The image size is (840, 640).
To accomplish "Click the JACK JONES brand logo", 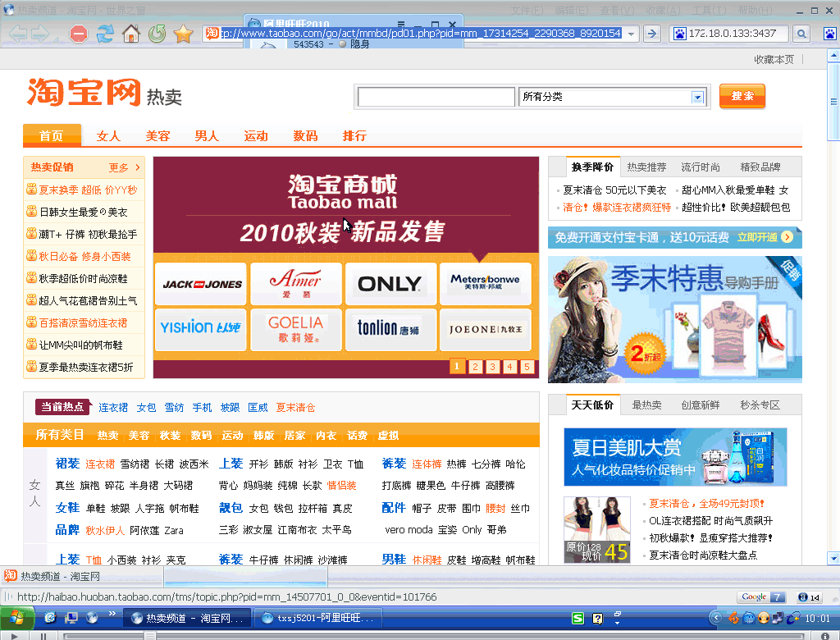I will (x=201, y=284).
